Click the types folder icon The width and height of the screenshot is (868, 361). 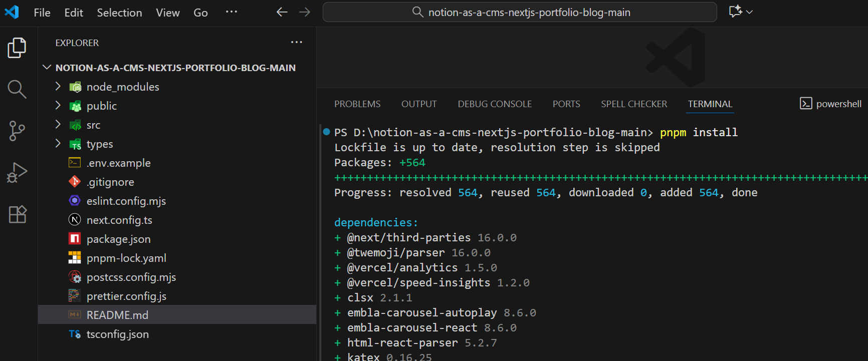click(75, 144)
